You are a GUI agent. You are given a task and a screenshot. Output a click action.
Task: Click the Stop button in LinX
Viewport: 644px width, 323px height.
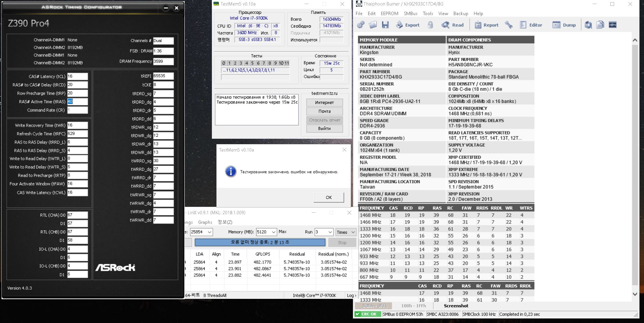coord(342,242)
